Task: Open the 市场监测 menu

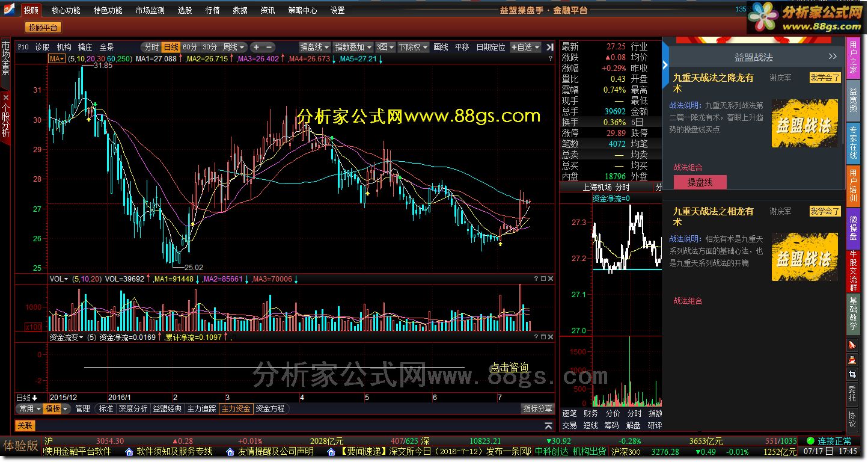Action: click(x=150, y=10)
